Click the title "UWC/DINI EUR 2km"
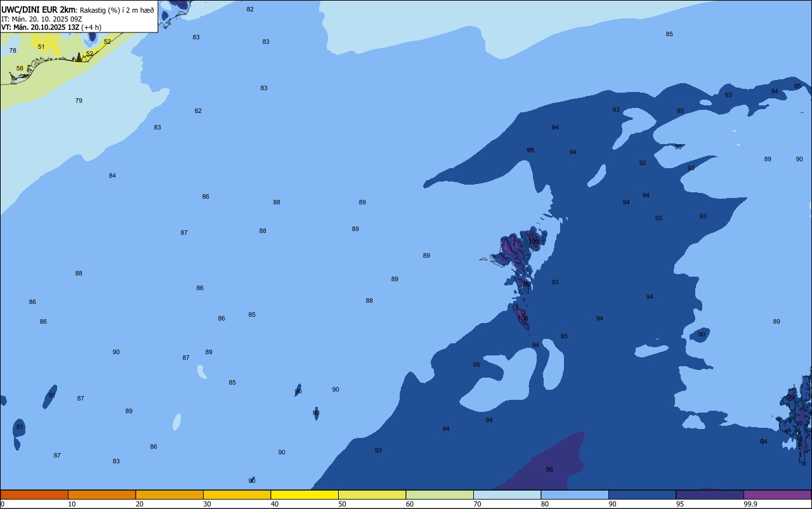Viewport: 812px width, 509px height. (x=39, y=10)
